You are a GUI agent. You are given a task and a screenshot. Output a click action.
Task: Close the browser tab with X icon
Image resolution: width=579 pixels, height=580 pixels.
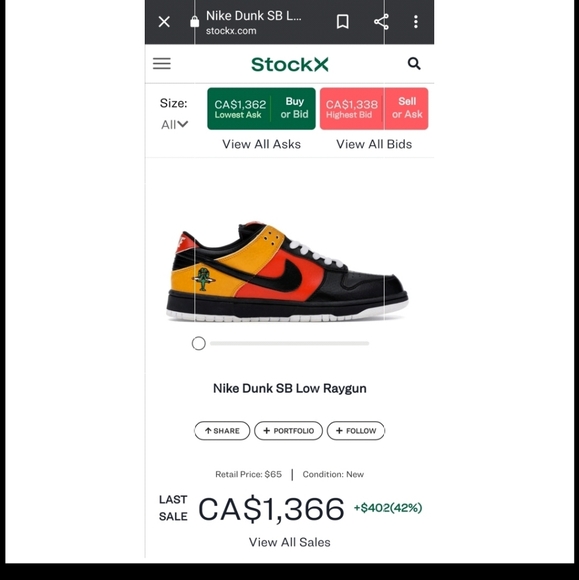pyautogui.click(x=164, y=21)
